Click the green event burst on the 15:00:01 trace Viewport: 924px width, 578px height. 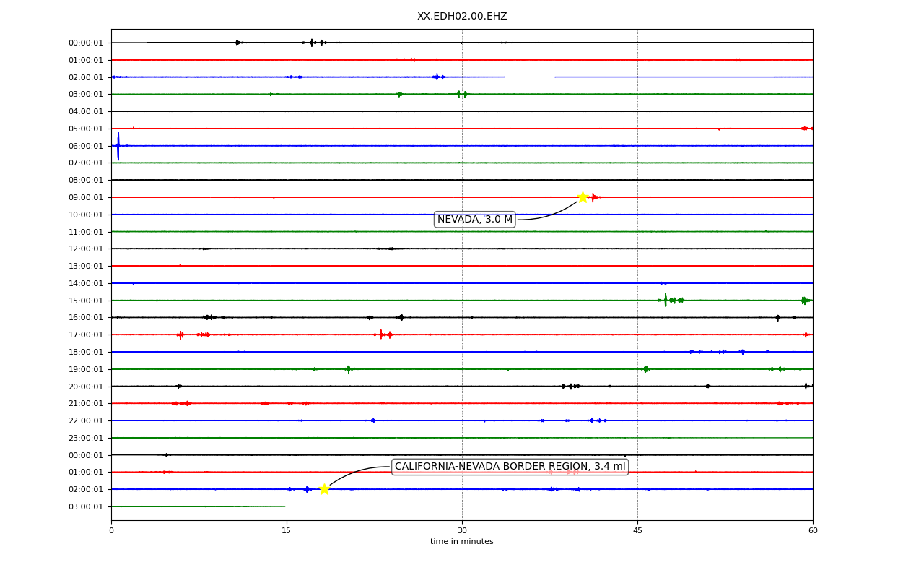[671, 300]
